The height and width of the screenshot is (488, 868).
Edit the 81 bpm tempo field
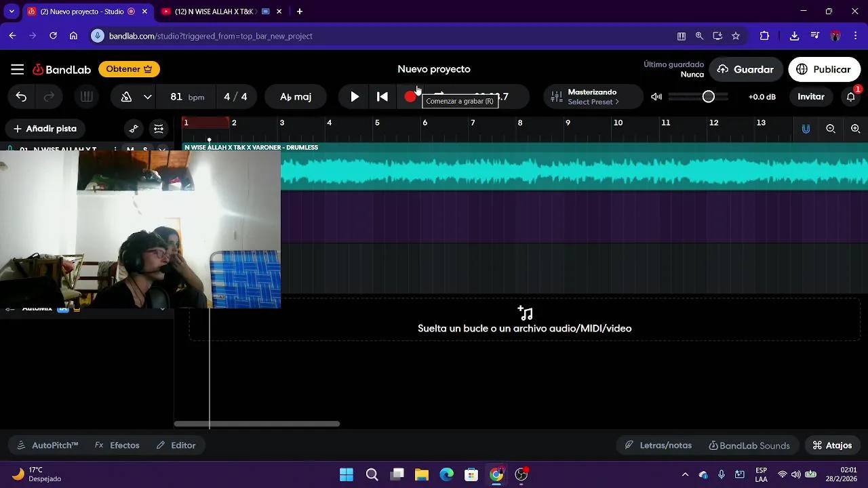tap(187, 97)
